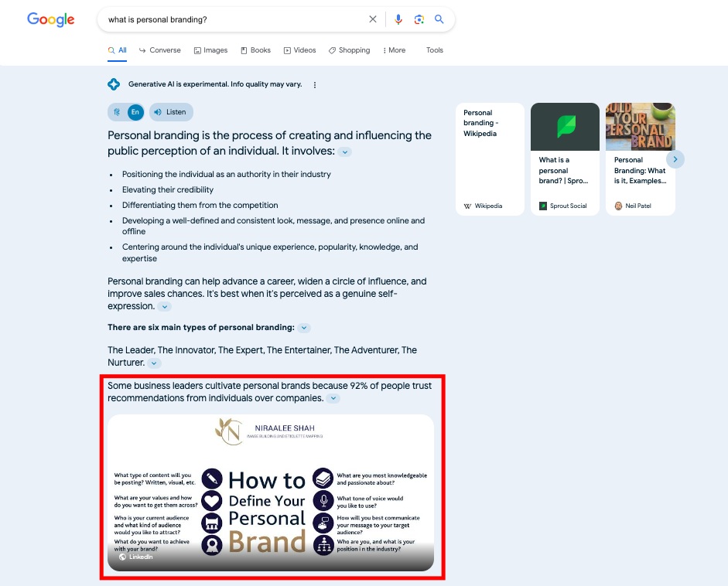The image size is (728, 586).
Task: Expand the chevron after 'six main types'
Action: [304, 328]
